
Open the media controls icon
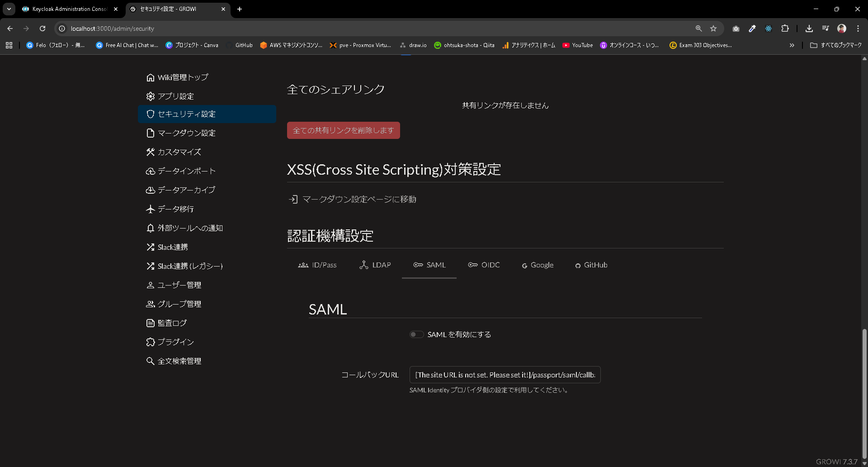[x=826, y=29]
